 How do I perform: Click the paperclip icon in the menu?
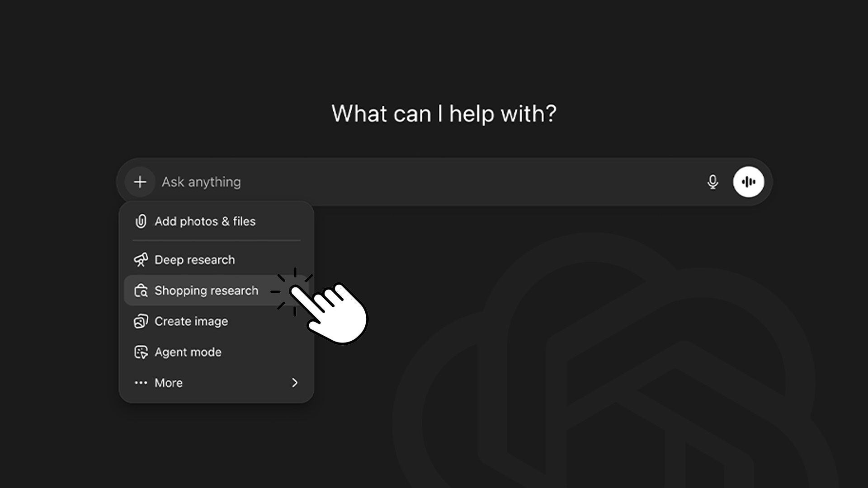141,221
